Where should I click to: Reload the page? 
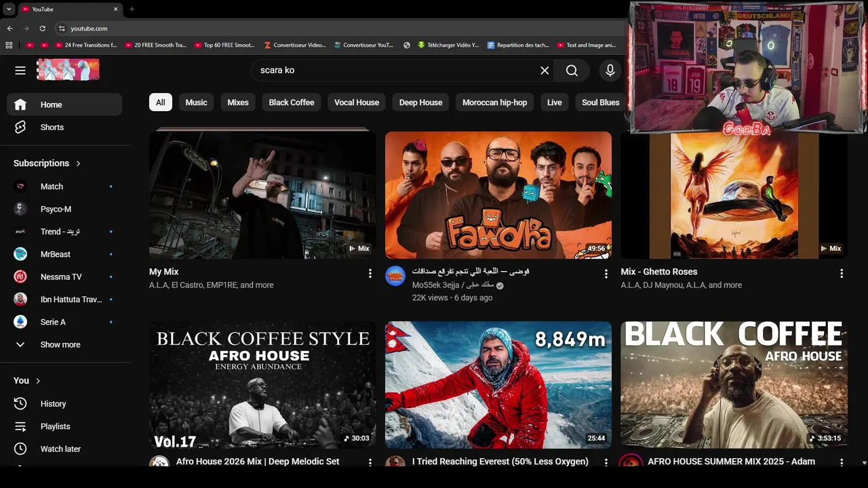tap(42, 28)
